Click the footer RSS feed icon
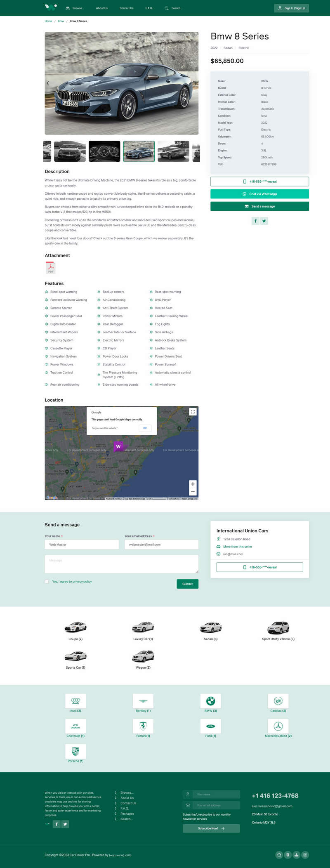The image size is (330, 868). pyautogui.click(x=305, y=855)
